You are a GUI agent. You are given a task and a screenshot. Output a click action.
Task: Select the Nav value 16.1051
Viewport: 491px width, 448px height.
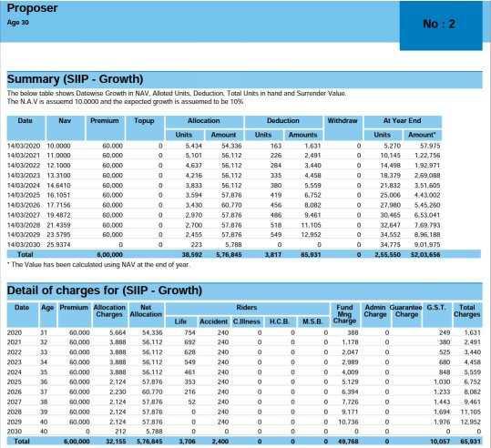tap(59, 195)
